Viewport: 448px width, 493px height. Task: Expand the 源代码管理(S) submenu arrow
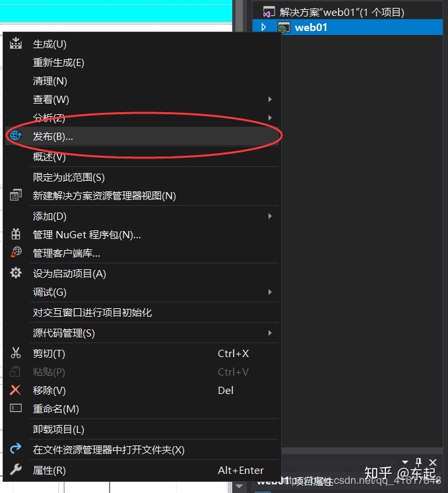[270, 333]
